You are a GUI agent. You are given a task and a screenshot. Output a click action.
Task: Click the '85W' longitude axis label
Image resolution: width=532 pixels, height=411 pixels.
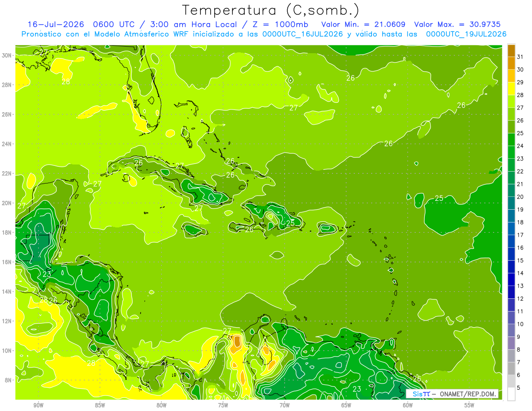tap(100, 405)
